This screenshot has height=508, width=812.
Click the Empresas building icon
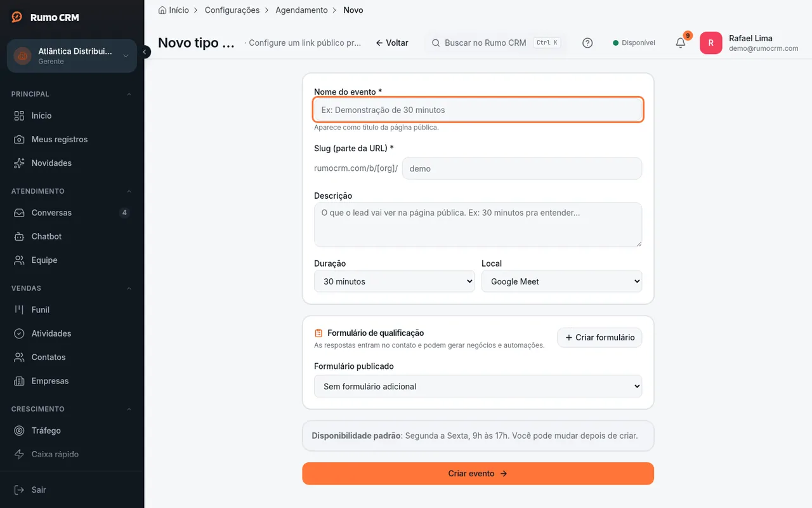(20, 381)
